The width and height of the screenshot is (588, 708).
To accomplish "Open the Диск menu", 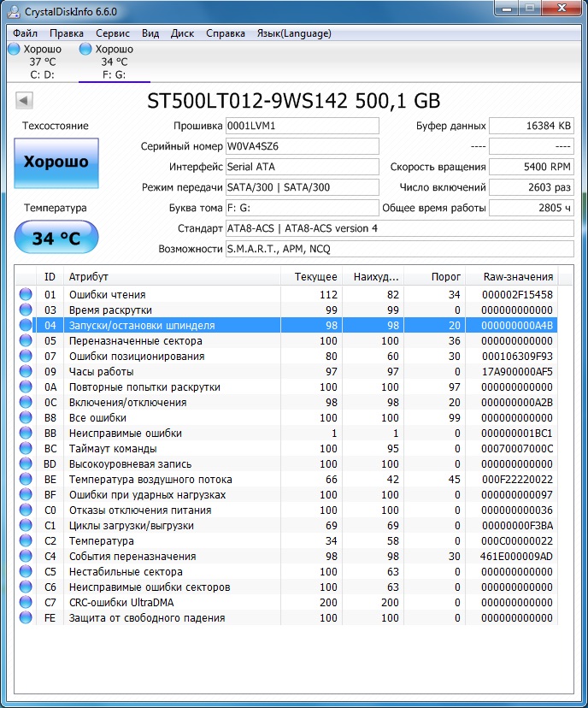I will click(x=182, y=33).
